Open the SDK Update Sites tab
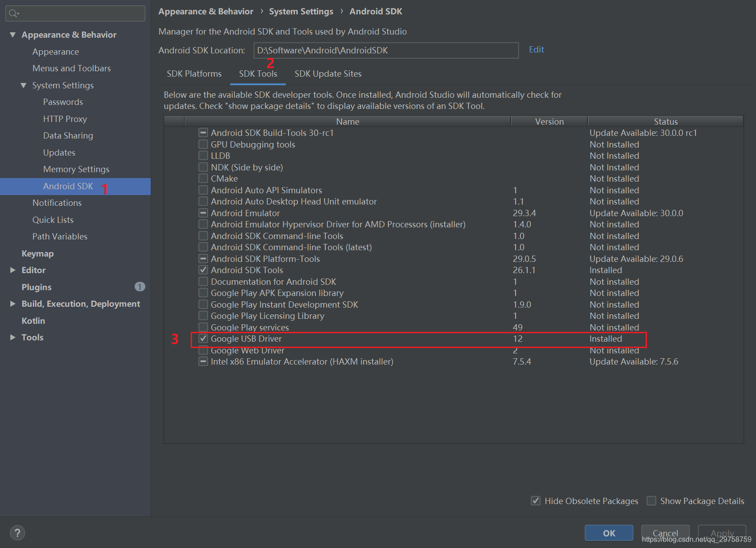This screenshot has height=548, width=756. pos(328,74)
